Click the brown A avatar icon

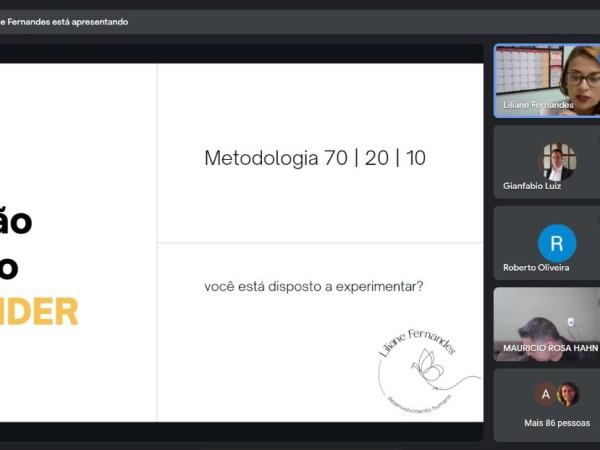tap(545, 394)
